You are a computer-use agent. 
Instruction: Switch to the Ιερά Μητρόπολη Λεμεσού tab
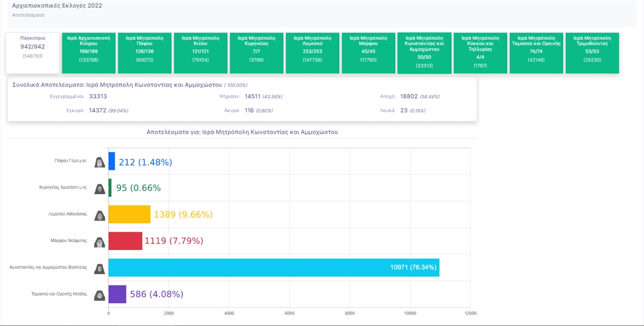point(313,53)
